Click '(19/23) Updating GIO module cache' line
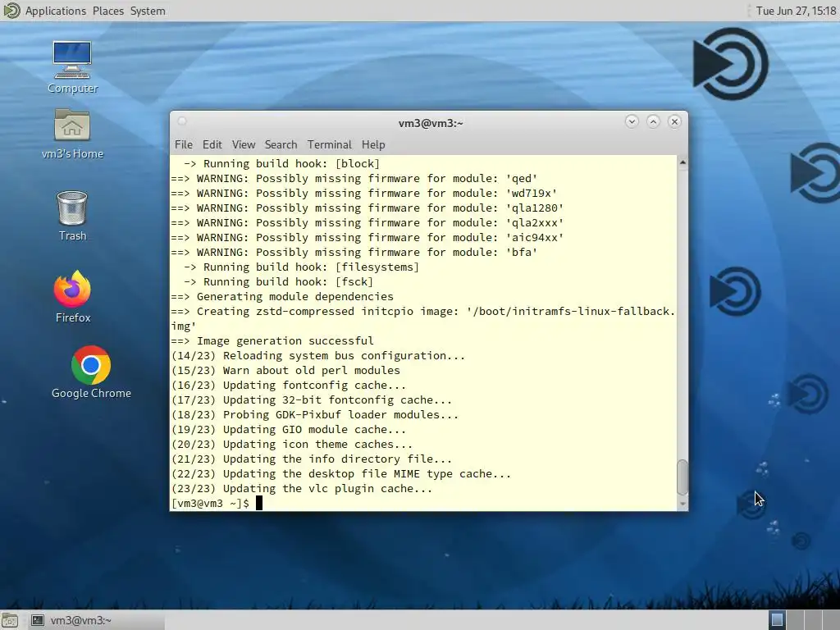The width and height of the screenshot is (840, 630). coord(289,429)
